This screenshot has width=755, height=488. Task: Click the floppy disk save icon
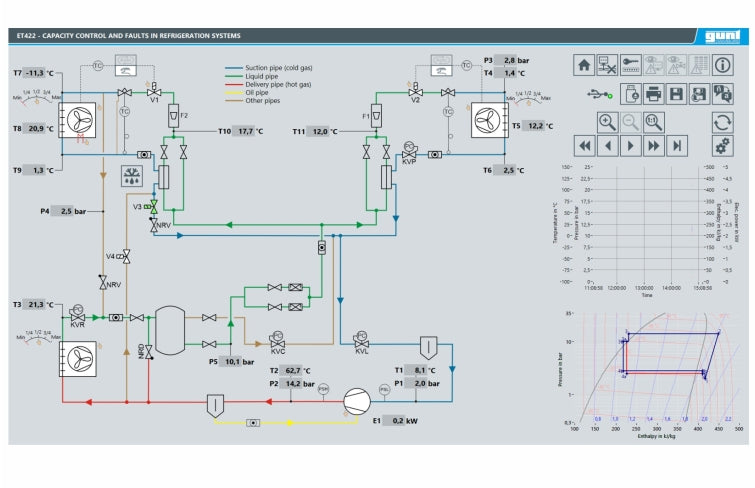coord(677,94)
